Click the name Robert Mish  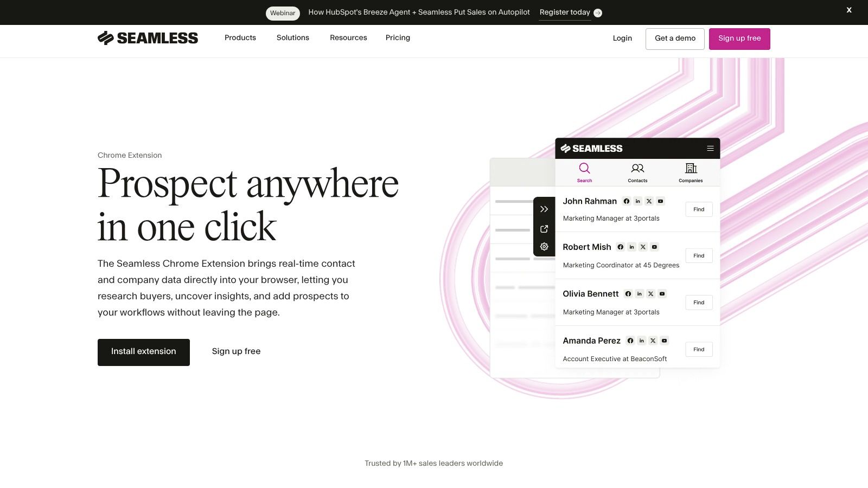click(587, 247)
